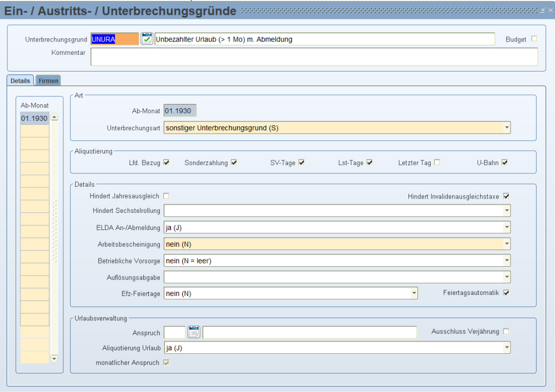Image resolution: width=555 pixels, height=392 pixels.
Task: Enable Ausschluss Verjährung checkbox
Action: tap(506, 331)
